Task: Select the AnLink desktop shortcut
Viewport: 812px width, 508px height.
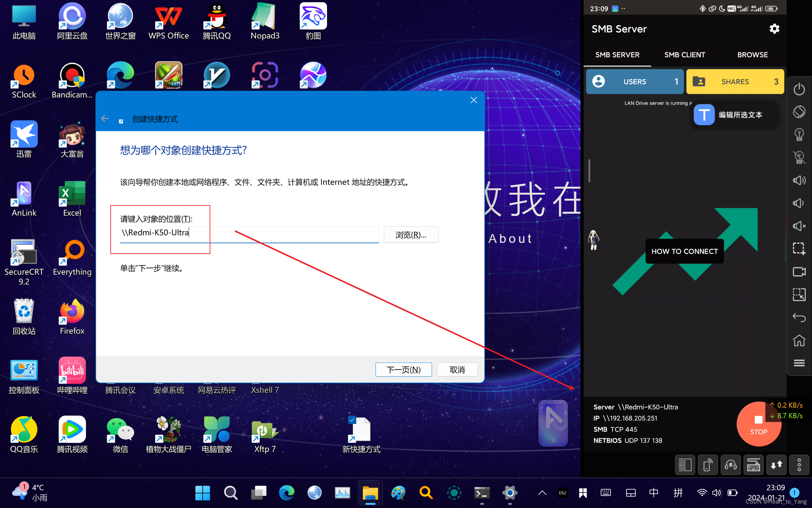Action: pos(24,199)
